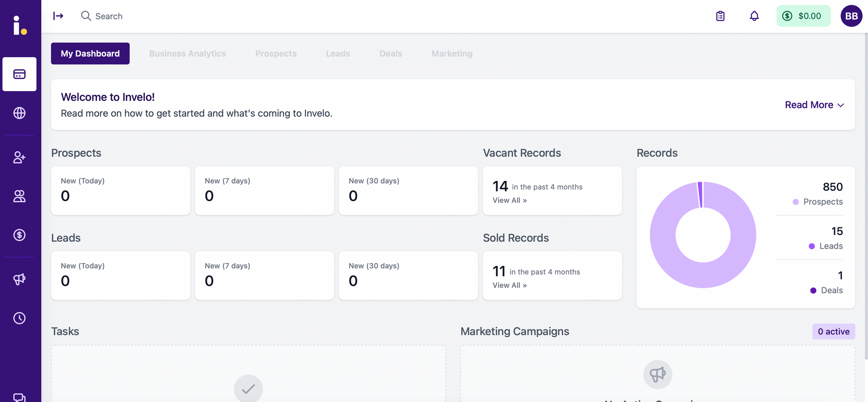Viewport: 868px width, 402px height.
Task: Click View All under Vacant Records
Action: [510, 200]
